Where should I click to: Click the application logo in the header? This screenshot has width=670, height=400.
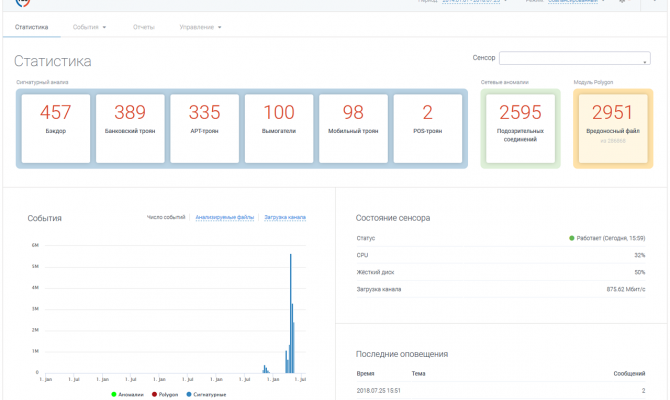(21, 3)
